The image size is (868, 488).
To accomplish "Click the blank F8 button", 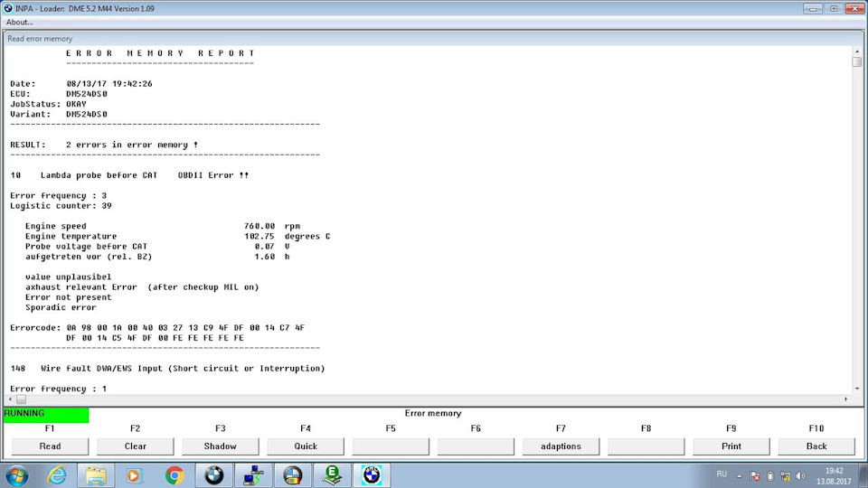I will tap(646, 446).
